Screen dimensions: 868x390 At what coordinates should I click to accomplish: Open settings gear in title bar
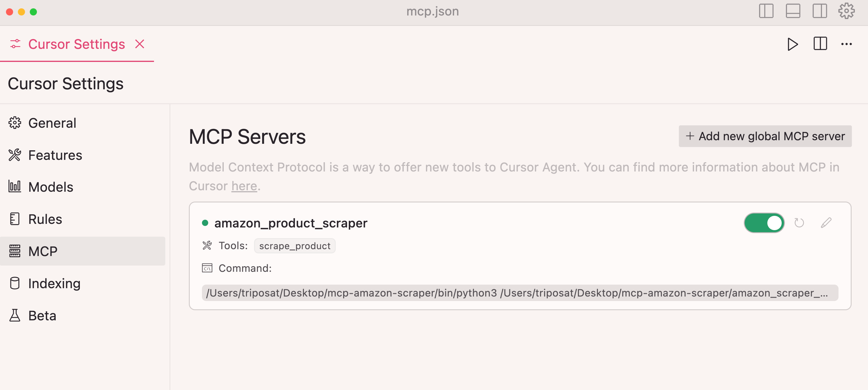pyautogui.click(x=847, y=11)
